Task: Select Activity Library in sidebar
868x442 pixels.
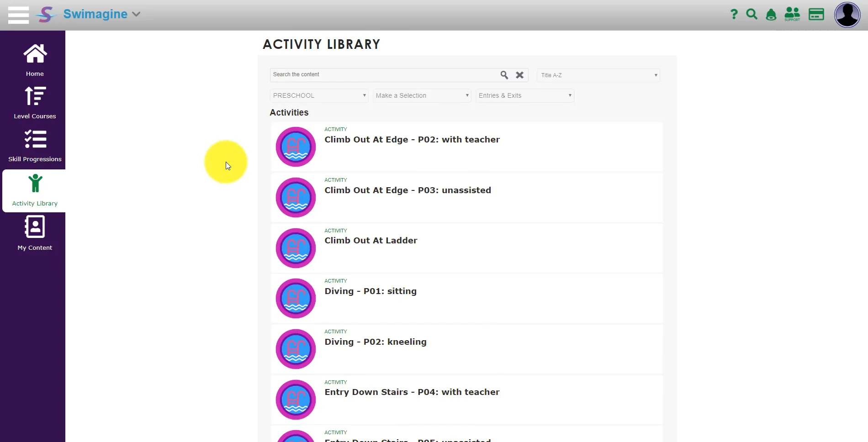Action: (x=35, y=191)
